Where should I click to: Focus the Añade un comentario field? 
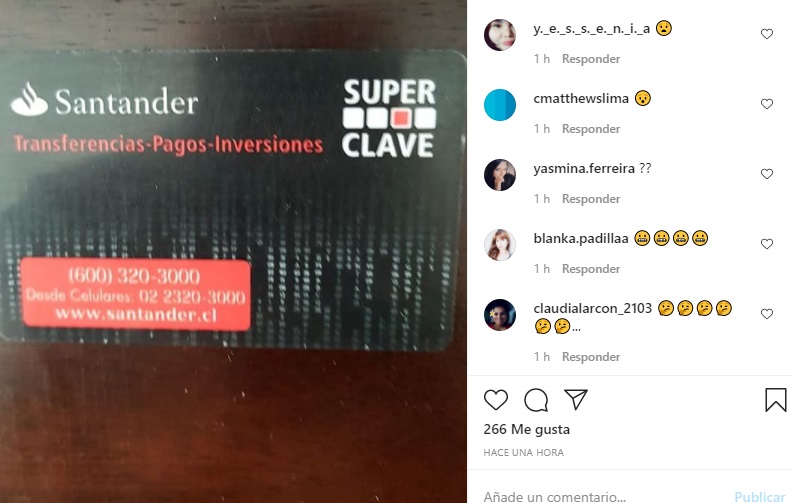[x=604, y=496]
